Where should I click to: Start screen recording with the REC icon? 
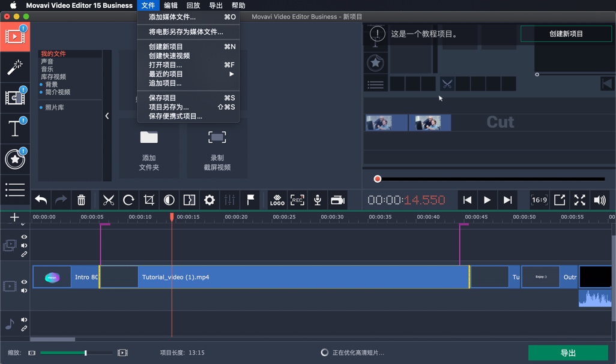coord(297,200)
